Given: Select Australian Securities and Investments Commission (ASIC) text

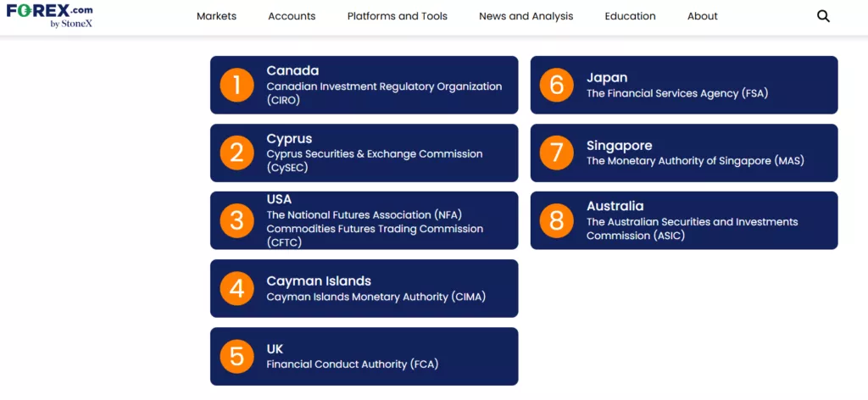Looking at the screenshot, I should point(693,229).
